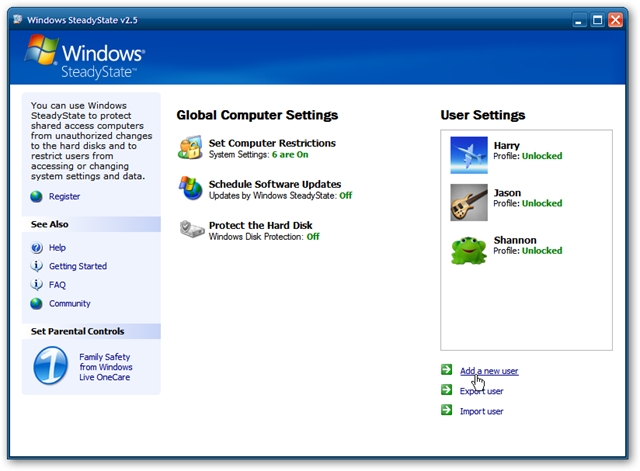
Task: Click Import user link
Action: coord(481,411)
